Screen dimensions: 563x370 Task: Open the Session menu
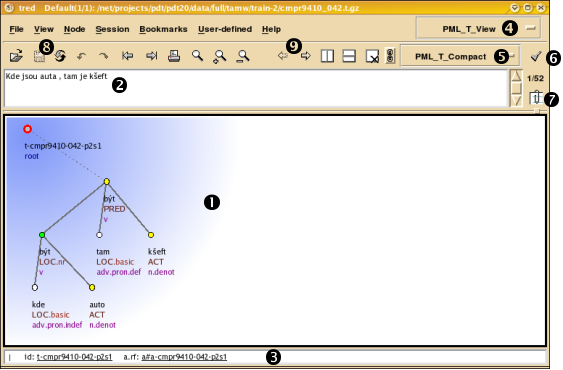click(x=112, y=29)
